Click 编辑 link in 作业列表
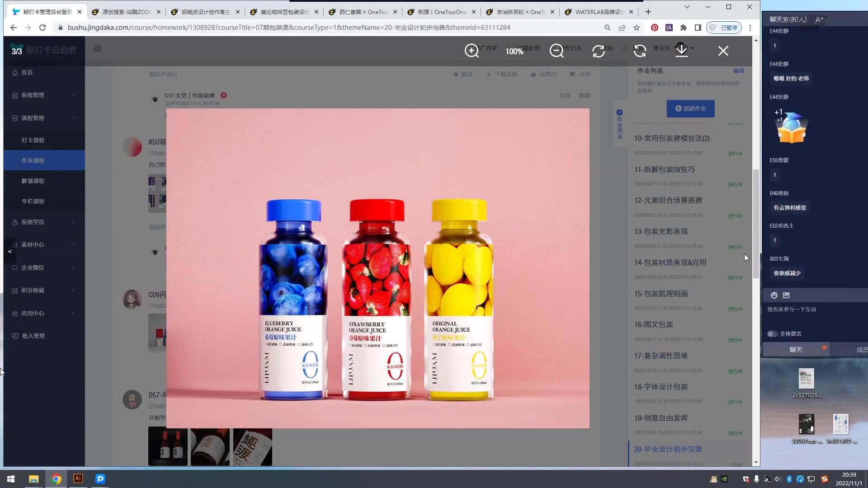The image size is (868, 488). pos(738,70)
